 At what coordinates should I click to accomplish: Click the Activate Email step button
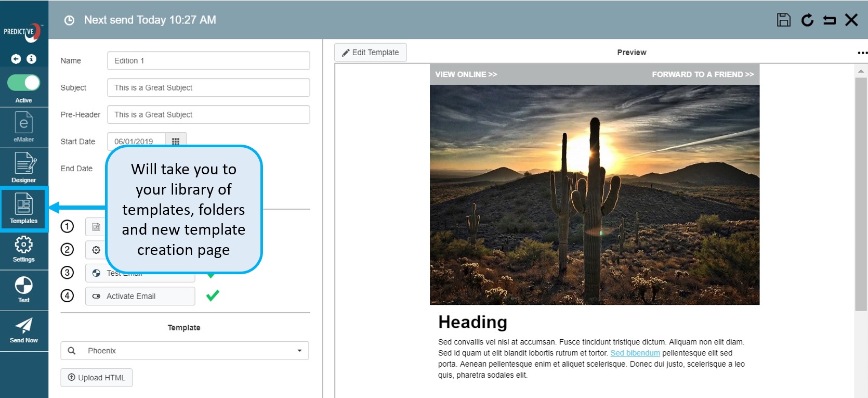140,296
